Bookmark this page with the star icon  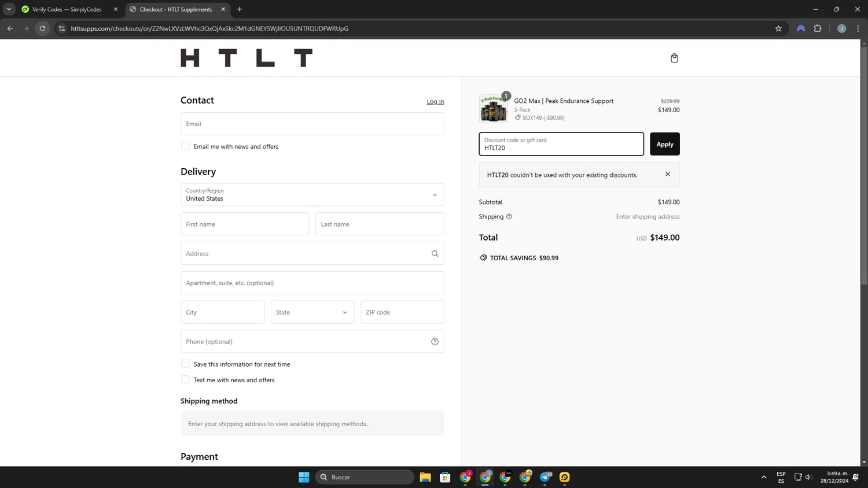778,28
